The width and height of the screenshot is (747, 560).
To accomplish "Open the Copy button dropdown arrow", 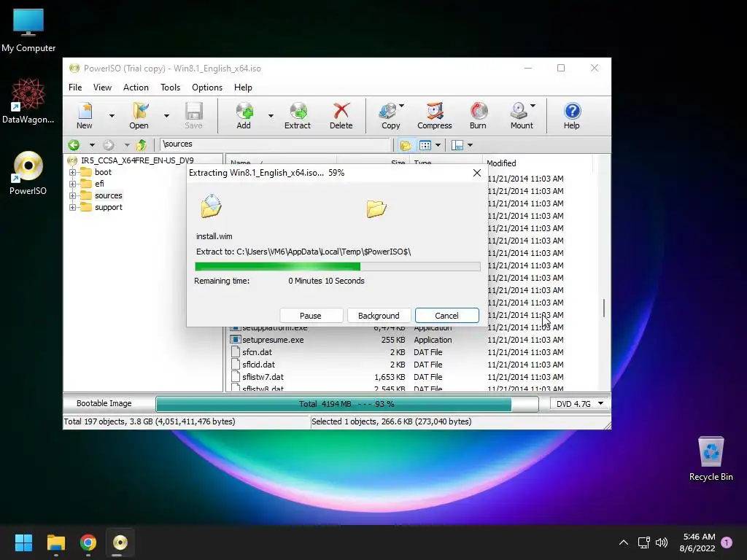I will 402,106.
